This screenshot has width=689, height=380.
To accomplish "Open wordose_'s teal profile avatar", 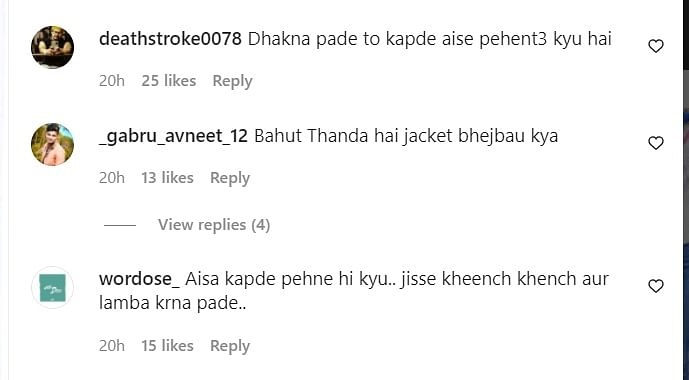I will 52,288.
